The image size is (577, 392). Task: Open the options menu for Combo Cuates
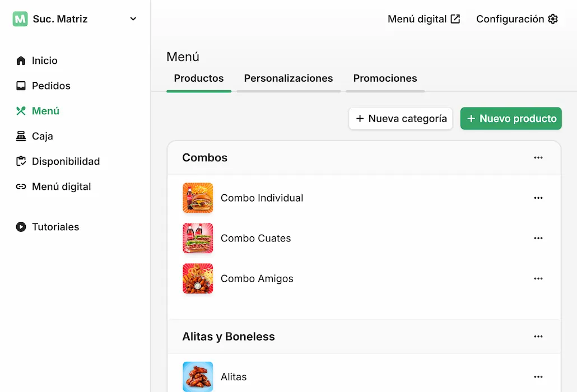coord(538,238)
